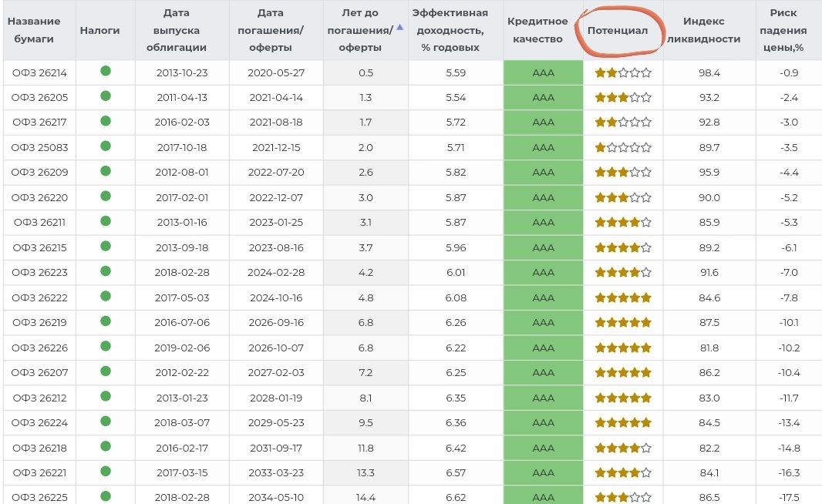Click issue date 2013-10-23

pos(182,72)
